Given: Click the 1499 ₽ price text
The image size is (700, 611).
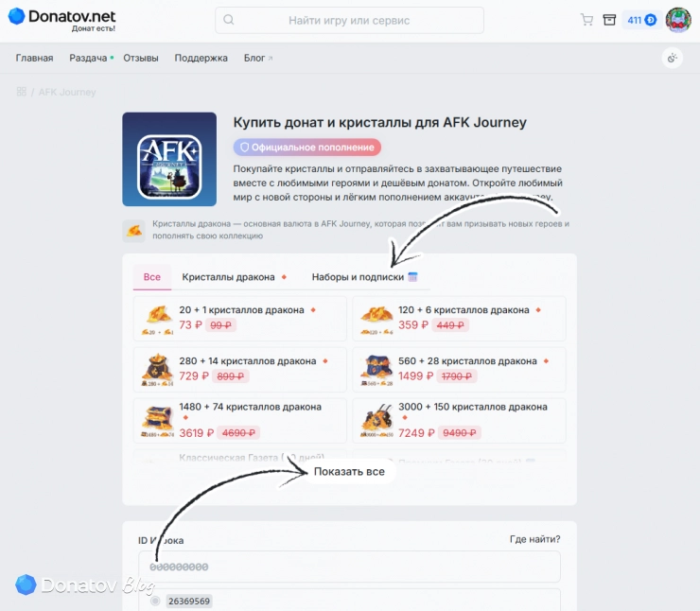Looking at the screenshot, I should tap(415, 376).
